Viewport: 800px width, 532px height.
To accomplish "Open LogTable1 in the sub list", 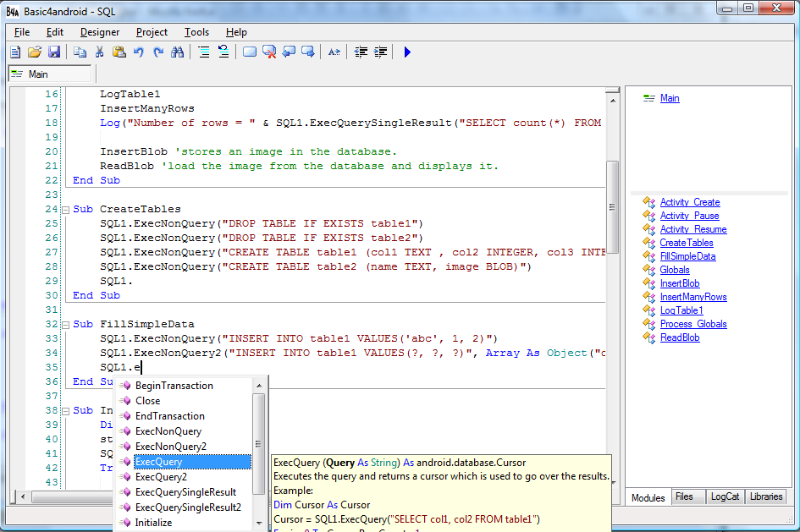I will click(x=681, y=310).
